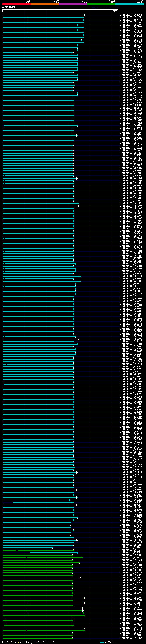146x644 pixels.
Task: Select the UniRef100_Q6DUJ3 label
Action: 131,35
